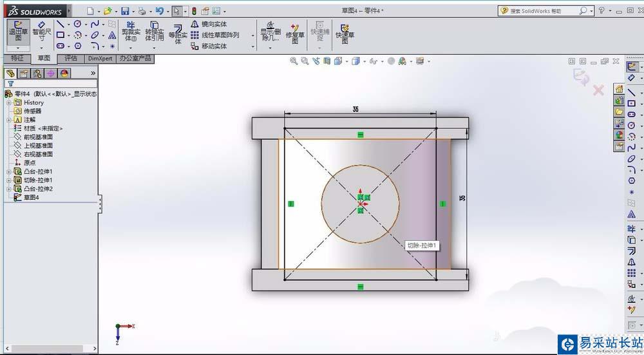644x355 pixels.
Task: Expand the 注解 annotations node
Action: click(8, 120)
